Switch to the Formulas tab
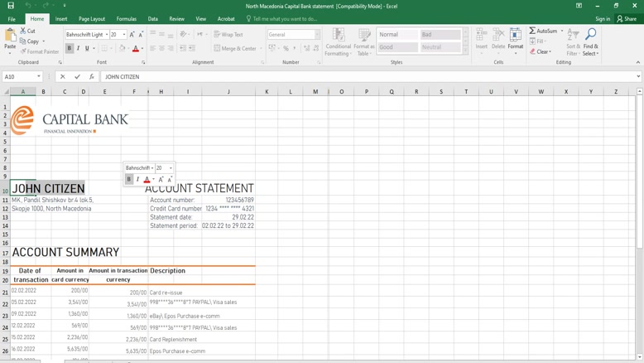Image resolution: width=644 pixels, height=363 pixels. [127, 18]
